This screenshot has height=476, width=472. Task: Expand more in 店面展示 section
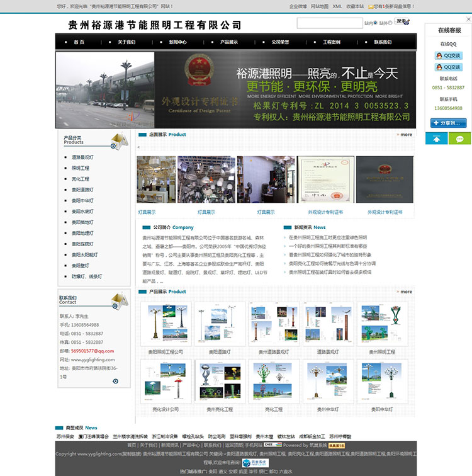404,135
